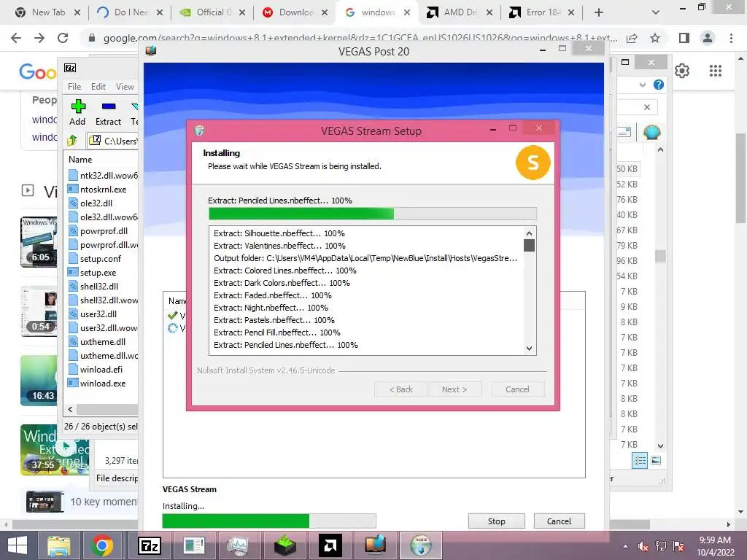Viewport: 747px width, 560px height.
Task: Click the VEGAS Stream Setup title bar icon
Action: pos(199,131)
